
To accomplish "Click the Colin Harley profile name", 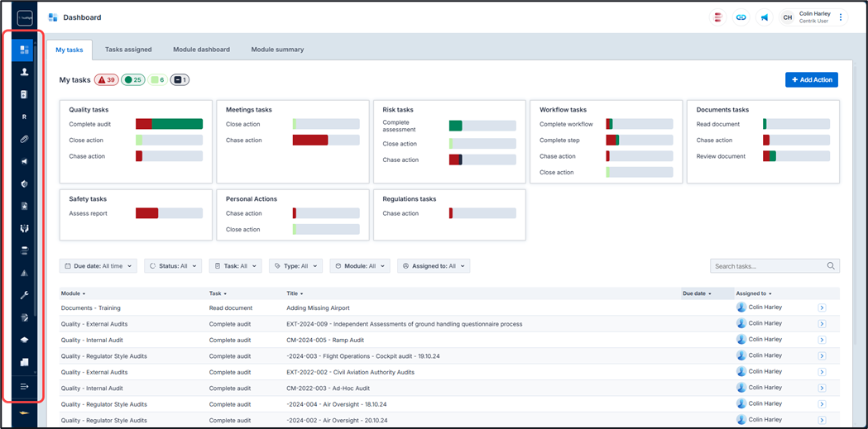I will click(x=815, y=14).
